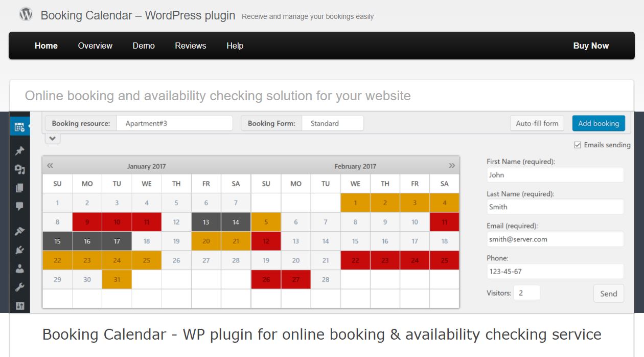Focus the Email field with smith@server.com
Viewport: 644px width, 357px height.
click(555, 239)
